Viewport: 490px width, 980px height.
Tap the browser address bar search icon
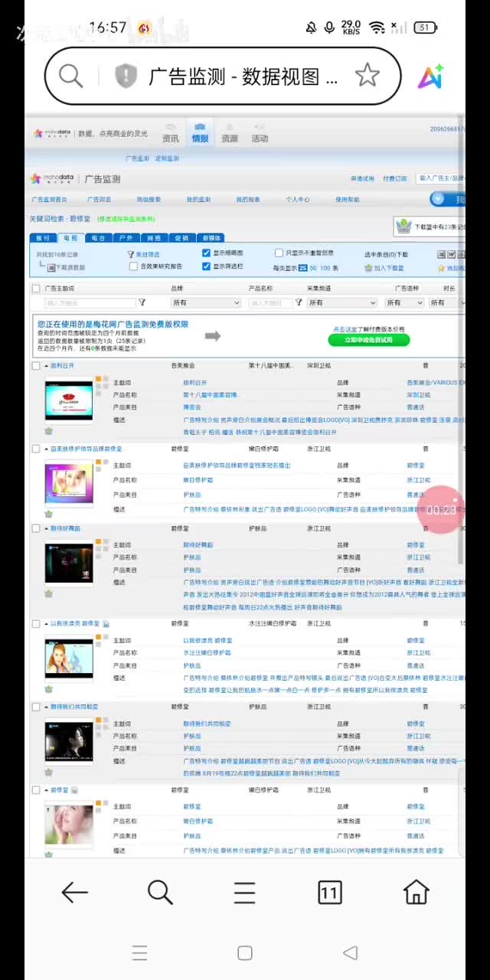coord(70,76)
